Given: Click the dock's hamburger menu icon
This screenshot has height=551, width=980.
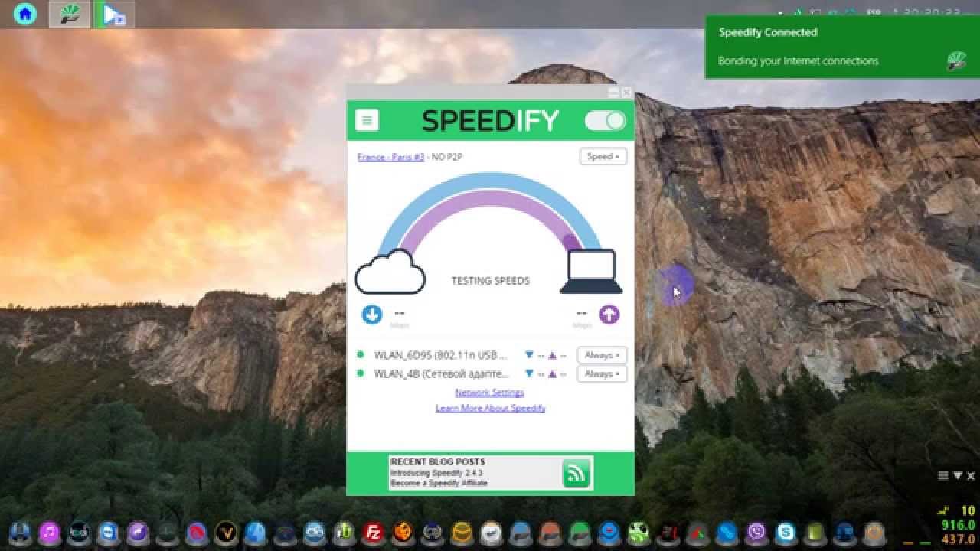Looking at the screenshot, I should coord(943,476).
